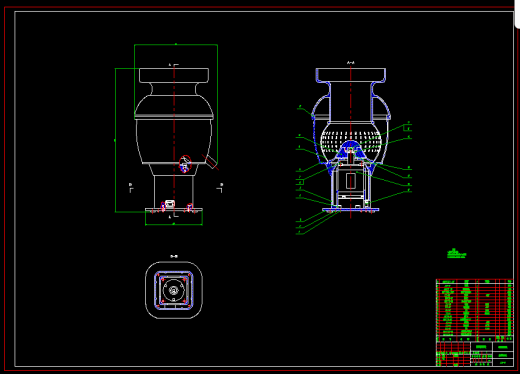Click the A-A sectional view drawing

[351, 140]
